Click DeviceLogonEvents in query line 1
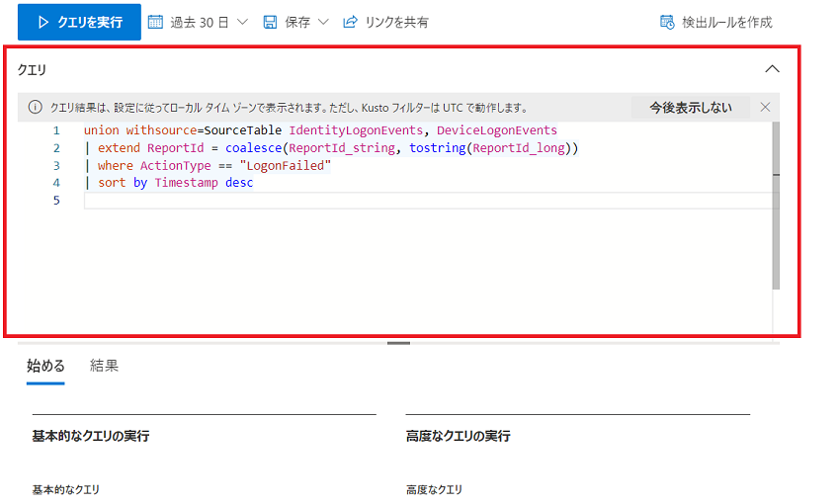Screen dimensions: 840x504 (x=497, y=130)
